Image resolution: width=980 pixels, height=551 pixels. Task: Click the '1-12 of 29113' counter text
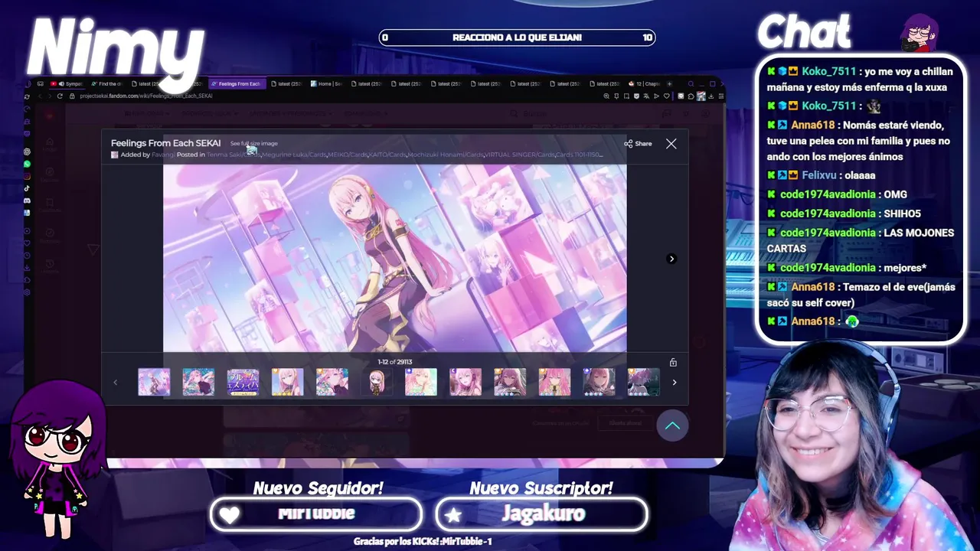[394, 362]
